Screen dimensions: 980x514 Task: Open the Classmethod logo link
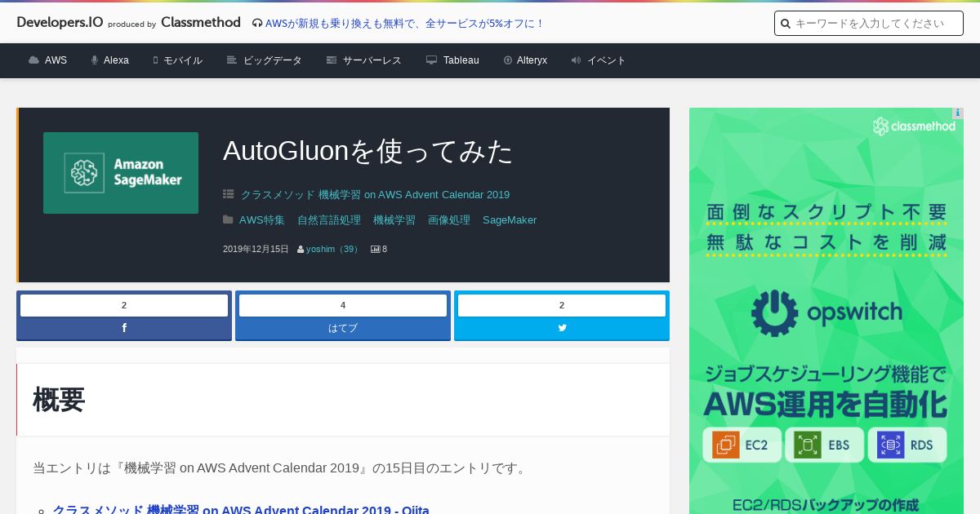(x=201, y=23)
